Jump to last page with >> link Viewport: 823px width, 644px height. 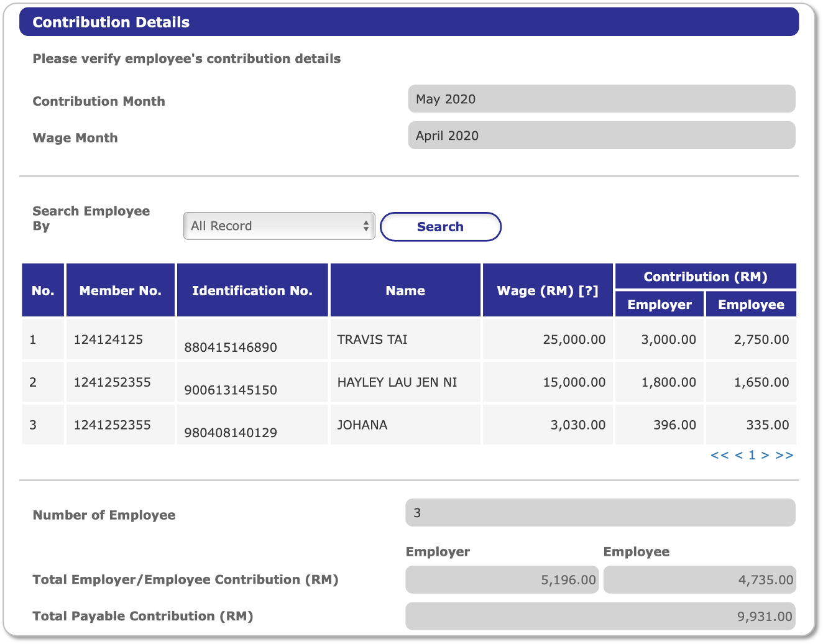coord(784,455)
